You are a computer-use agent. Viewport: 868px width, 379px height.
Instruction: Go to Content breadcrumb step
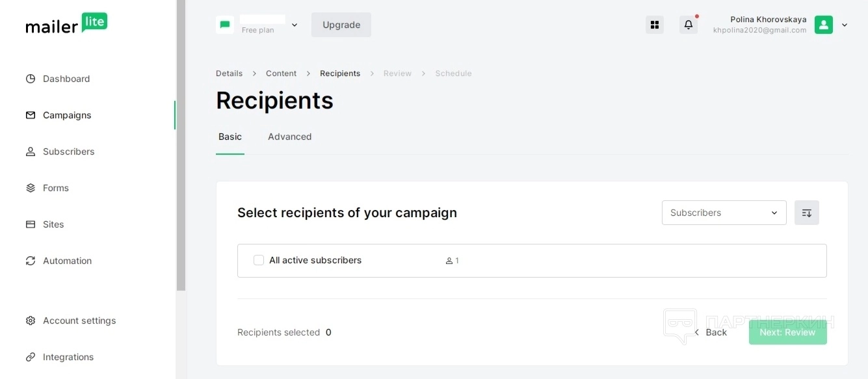(281, 73)
